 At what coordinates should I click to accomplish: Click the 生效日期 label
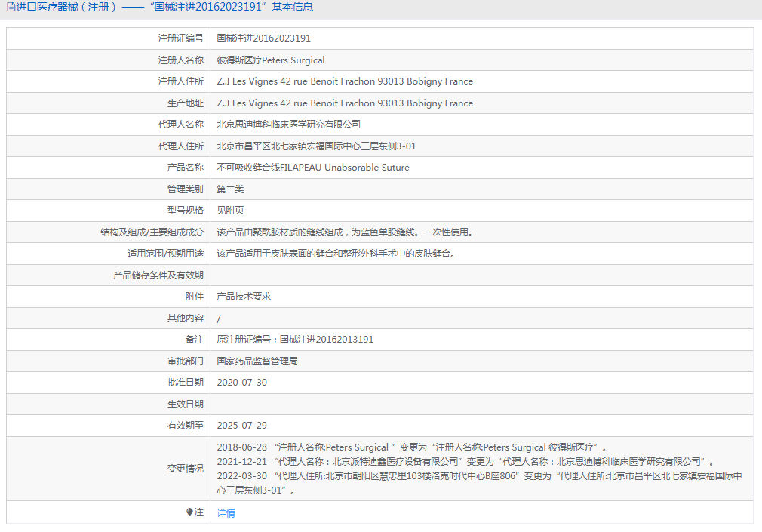point(185,404)
